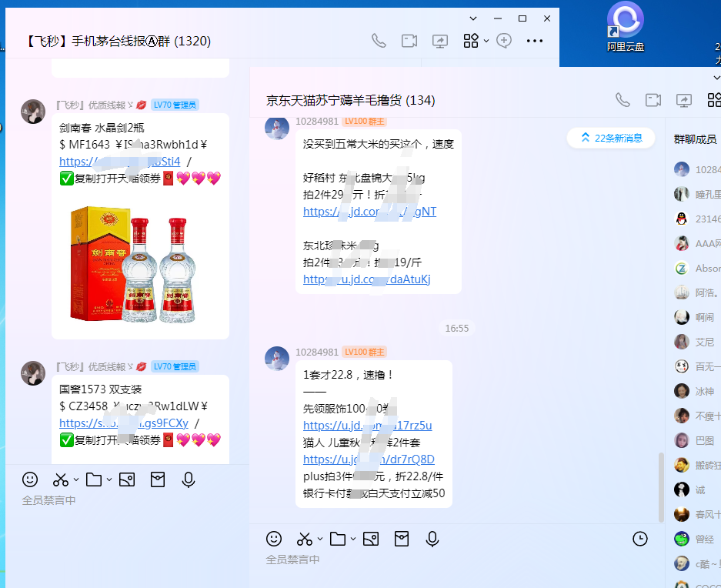The width and height of the screenshot is (721, 588).
Task: Send a file using the folder icon
Action: point(339,540)
